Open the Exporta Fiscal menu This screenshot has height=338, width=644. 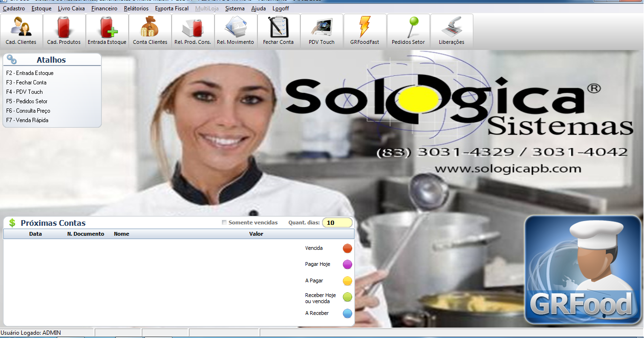(172, 8)
